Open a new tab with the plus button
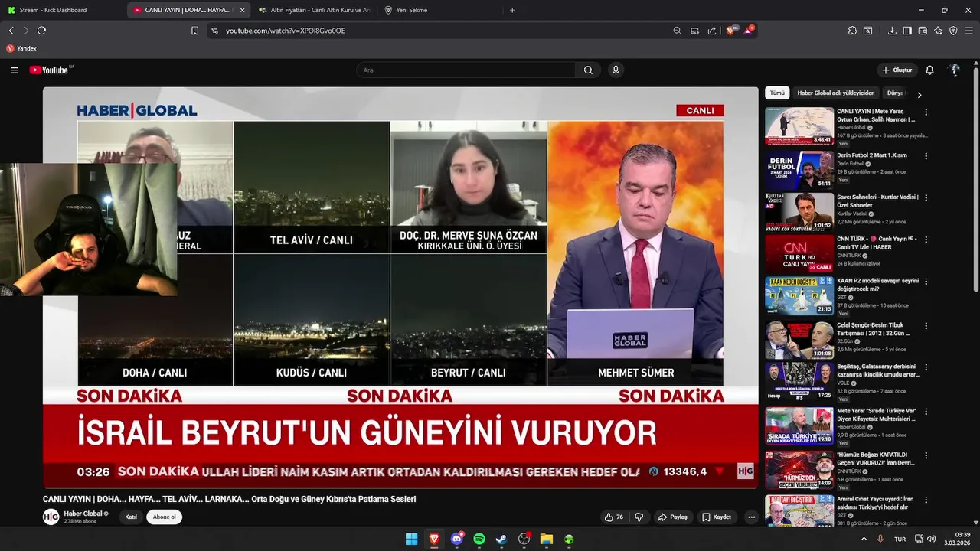The width and height of the screenshot is (980, 551). (512, 10)
